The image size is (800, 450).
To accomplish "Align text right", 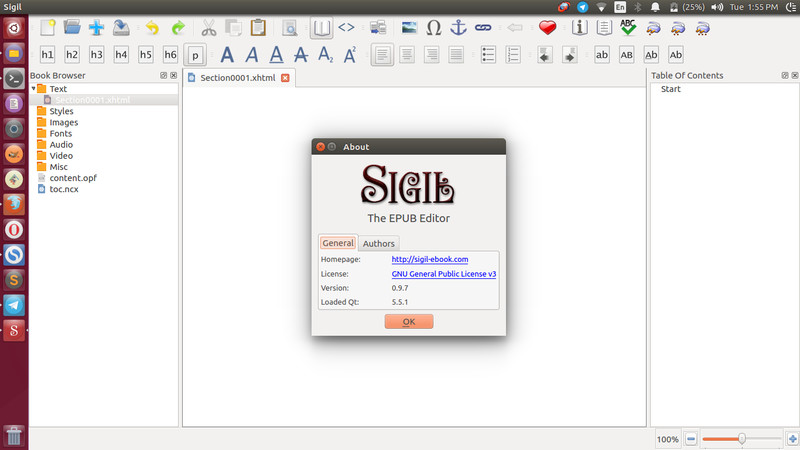I will coord(431,55).
